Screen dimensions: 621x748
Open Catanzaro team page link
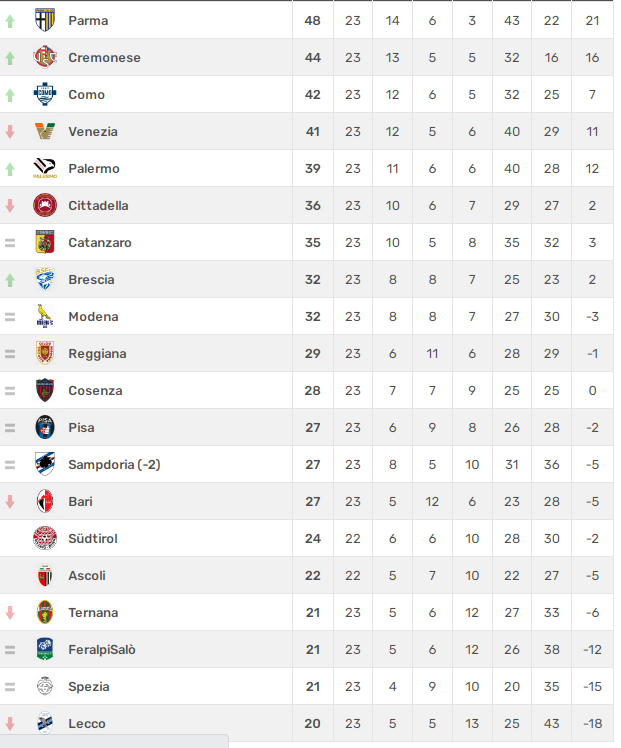point(100,243)
